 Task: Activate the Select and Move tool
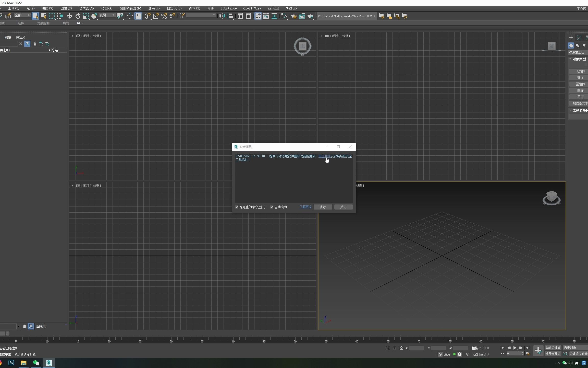[70, 16]
